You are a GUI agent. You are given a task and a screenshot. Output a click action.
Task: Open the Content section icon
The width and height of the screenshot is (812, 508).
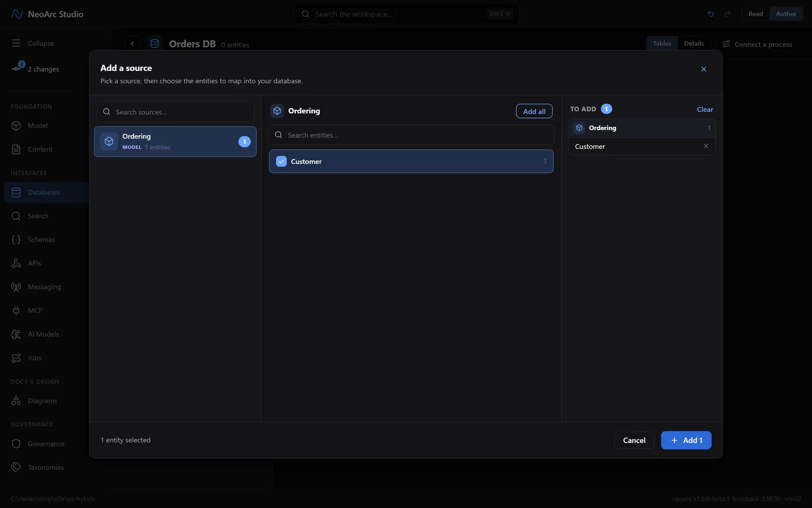click(16, 149)
